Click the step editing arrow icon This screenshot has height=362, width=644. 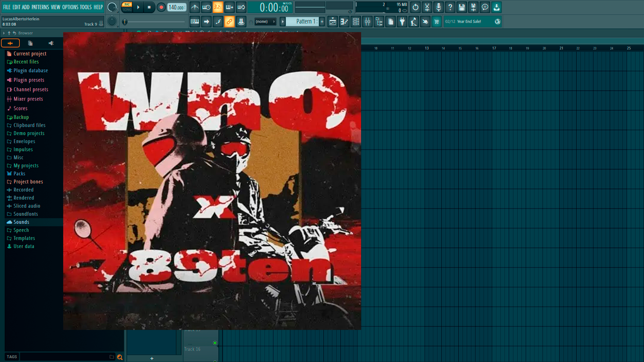pyautogui.click(x=206, y=22)
